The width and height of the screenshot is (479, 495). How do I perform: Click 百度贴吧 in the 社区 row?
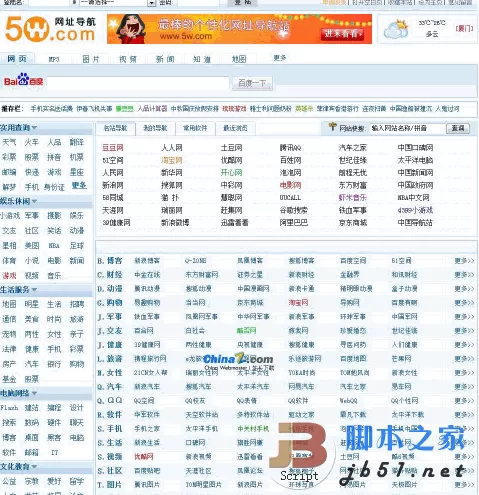[x=147, y=471]
